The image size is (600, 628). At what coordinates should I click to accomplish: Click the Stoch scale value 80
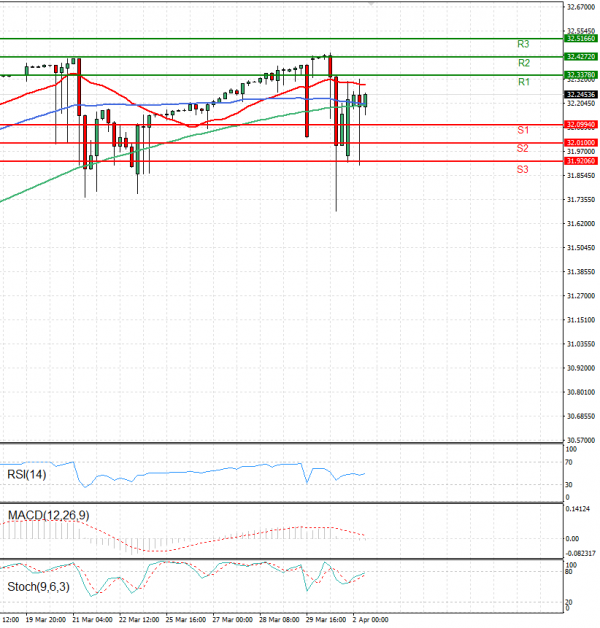coord(569,572)
